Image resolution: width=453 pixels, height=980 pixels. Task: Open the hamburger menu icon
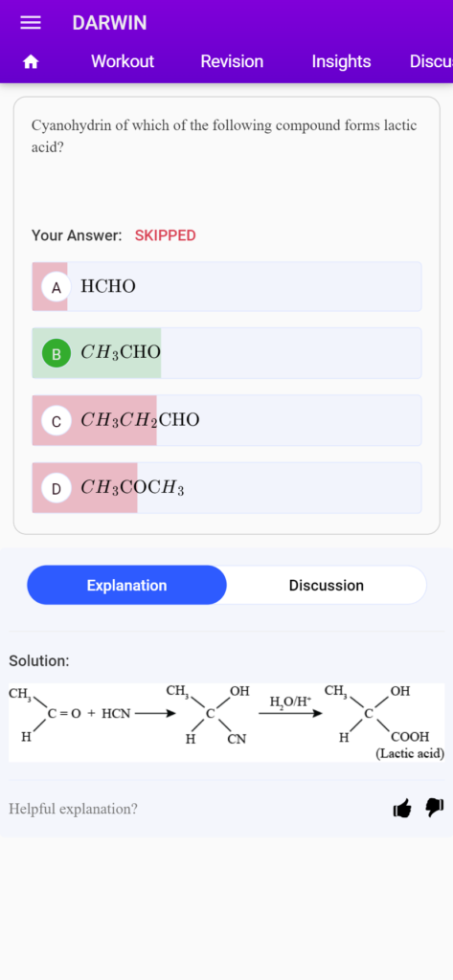pos(31,23)
